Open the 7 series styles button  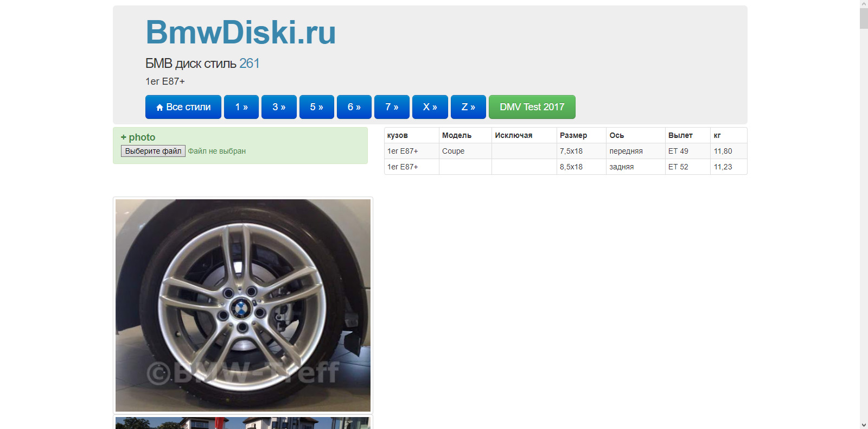point(392,107)
